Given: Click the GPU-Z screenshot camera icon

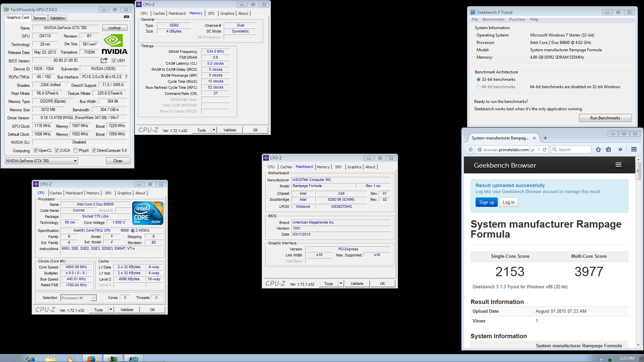Looking at the screenshot, I should pyautogui.click(x=126, y=17).
